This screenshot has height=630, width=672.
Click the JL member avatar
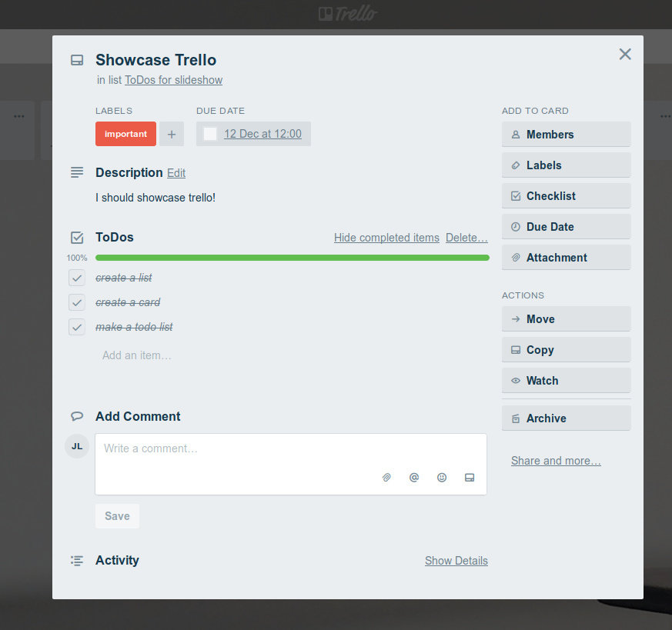[77, 446]
